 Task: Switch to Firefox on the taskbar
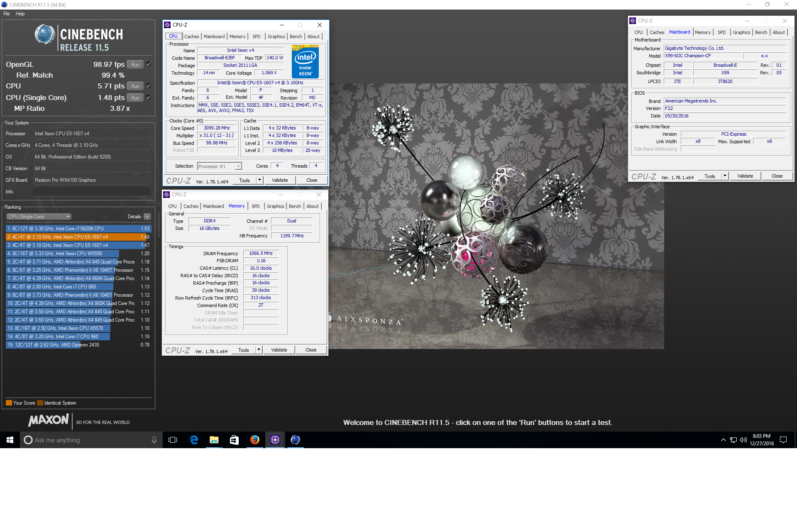coord(254,440)
